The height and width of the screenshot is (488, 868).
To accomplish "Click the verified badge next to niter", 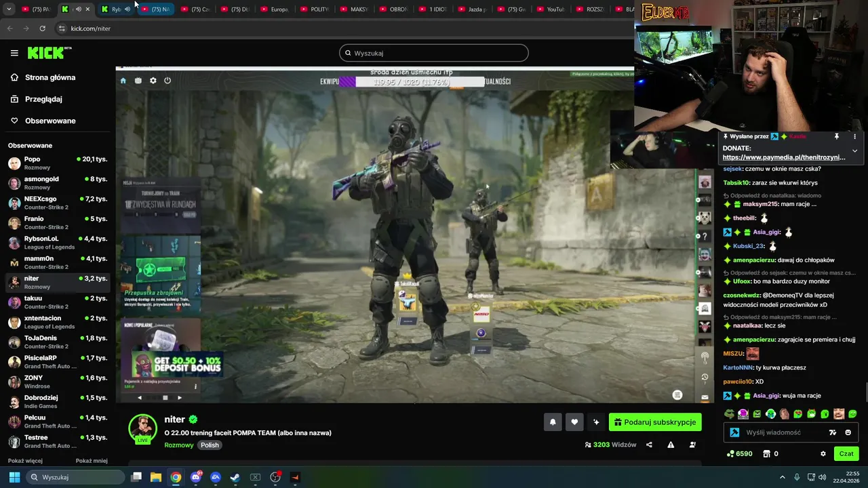I will pyautogui.click(x=193, y=420).
